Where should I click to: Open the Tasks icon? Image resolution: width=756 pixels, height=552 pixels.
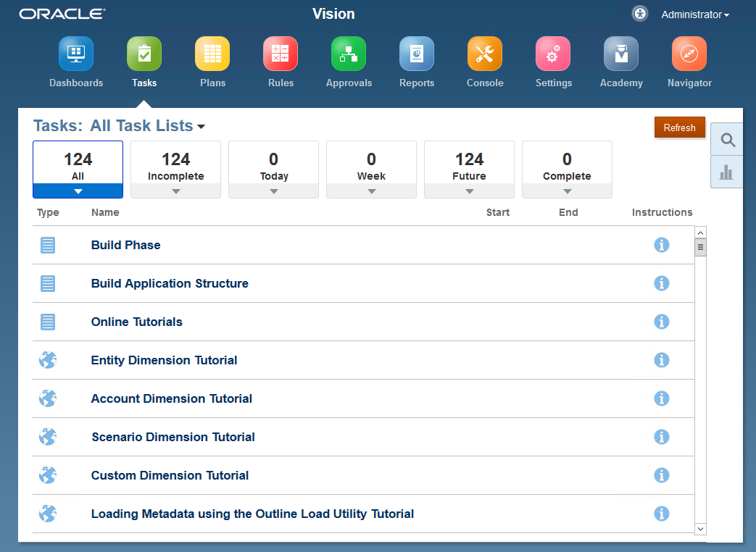tap(144, 54)
